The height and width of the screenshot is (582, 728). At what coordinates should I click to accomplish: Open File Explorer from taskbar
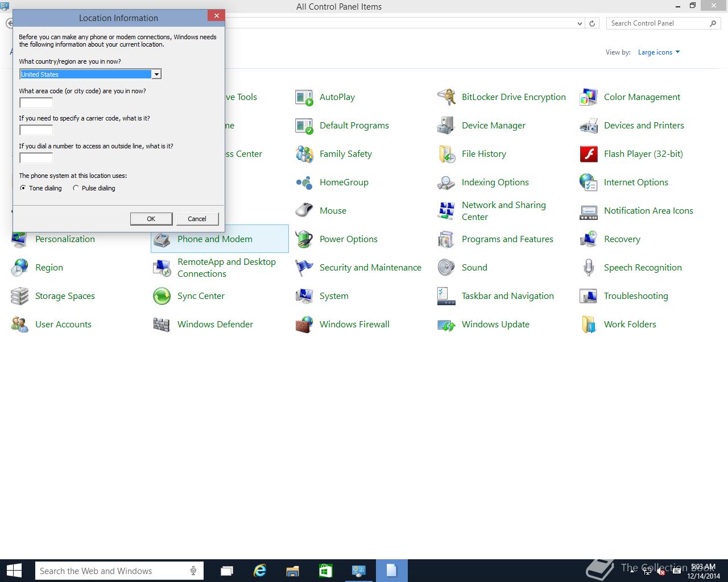coord(293,571)
